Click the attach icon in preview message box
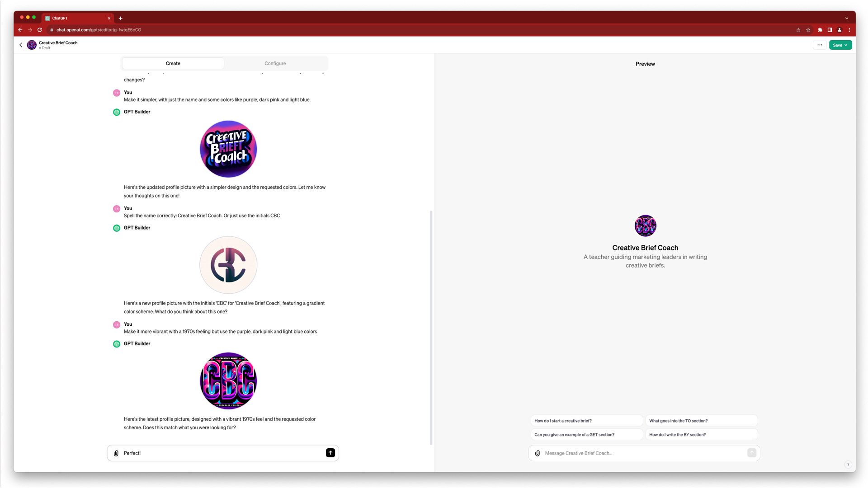 538,453
